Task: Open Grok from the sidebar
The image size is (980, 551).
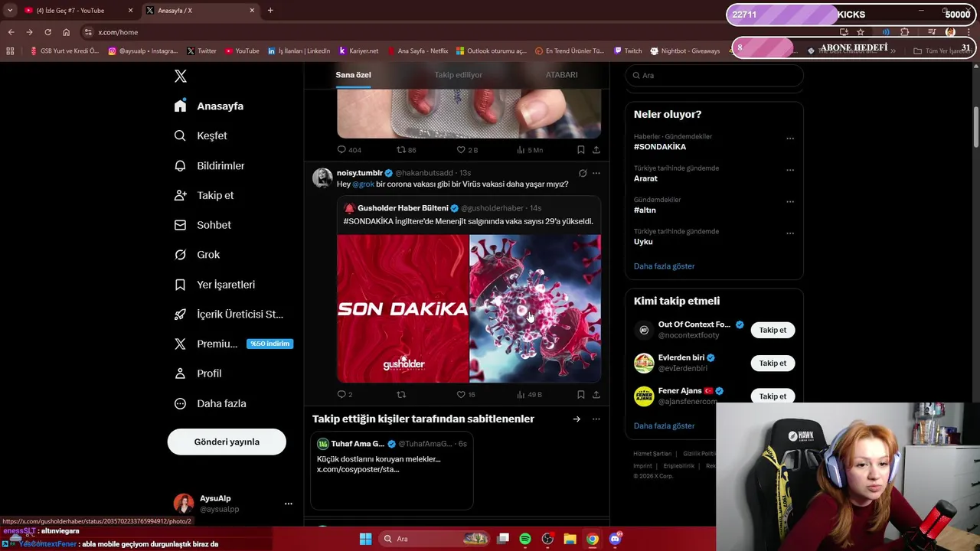Action: coord(197,255)
